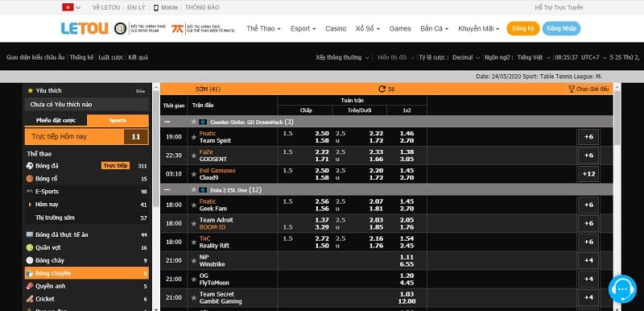Show +6 more markets for FaZe match
This screenshot has width=644, height=311.
[x=588, y=155]
